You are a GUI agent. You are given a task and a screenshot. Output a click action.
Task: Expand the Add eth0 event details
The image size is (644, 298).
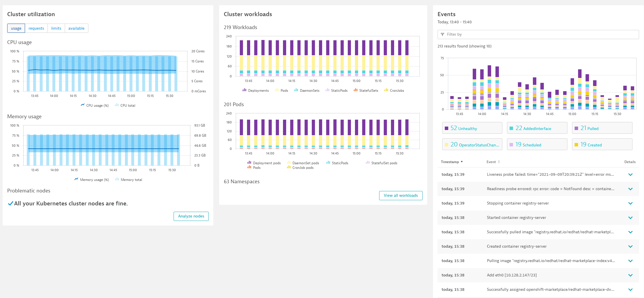pyautogui.click(x=630, y=275)
